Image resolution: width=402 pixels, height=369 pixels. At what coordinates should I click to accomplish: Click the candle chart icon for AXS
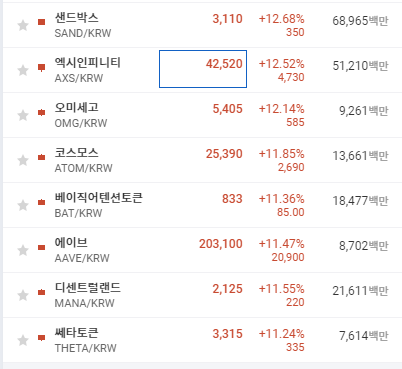(41, 68)
